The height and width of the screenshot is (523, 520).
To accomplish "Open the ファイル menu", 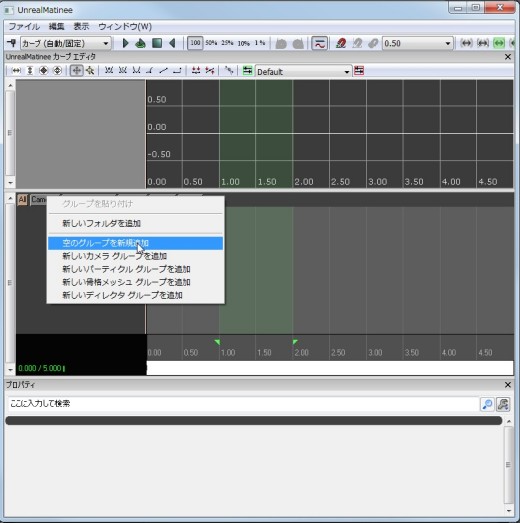I will (24, 26).
